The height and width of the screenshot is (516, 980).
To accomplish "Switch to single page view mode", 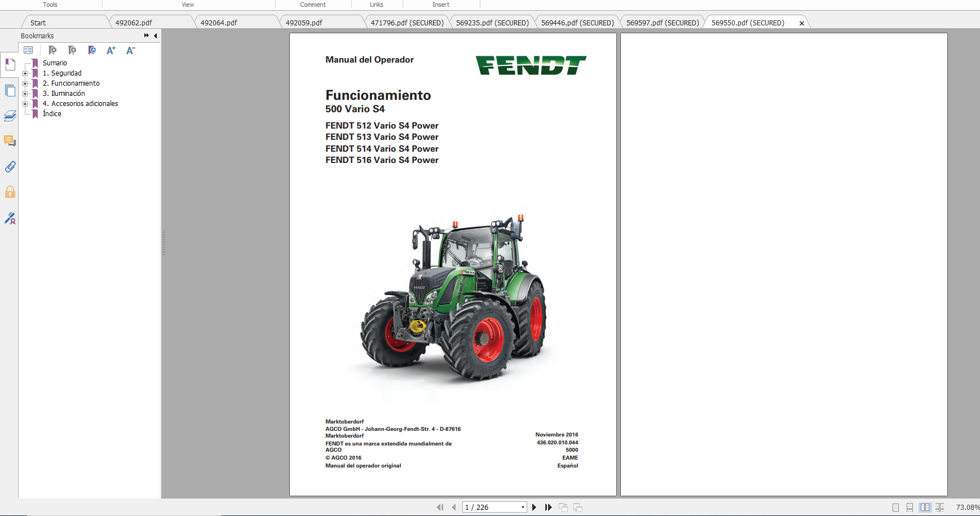I will (896, 508).
